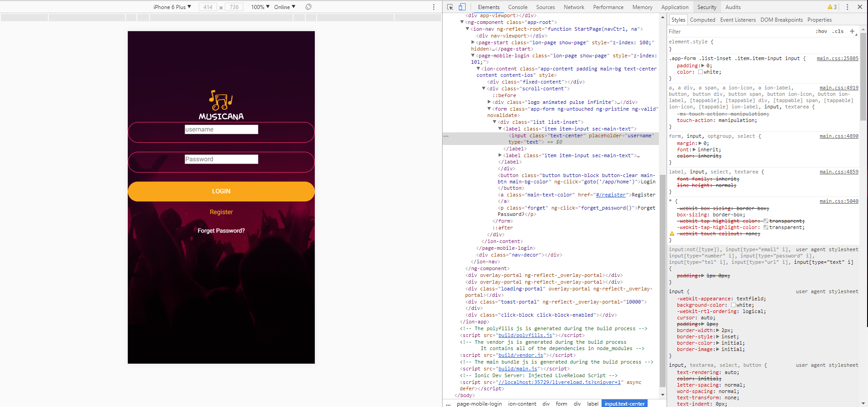This screenshot has height=407, width=868.
Task: Expand the padding shorthand in .app-form rule
Action: click(x=703, y=65)
